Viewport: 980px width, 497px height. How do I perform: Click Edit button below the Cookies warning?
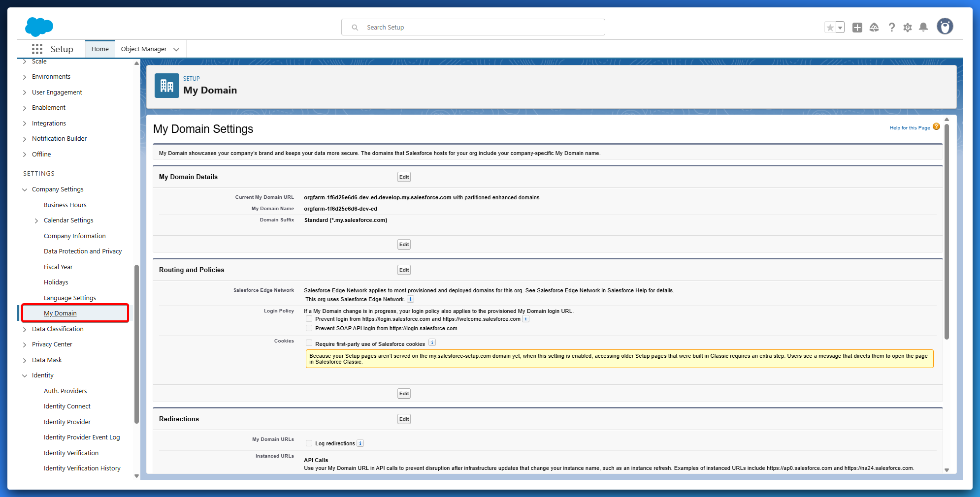(404, 394)
